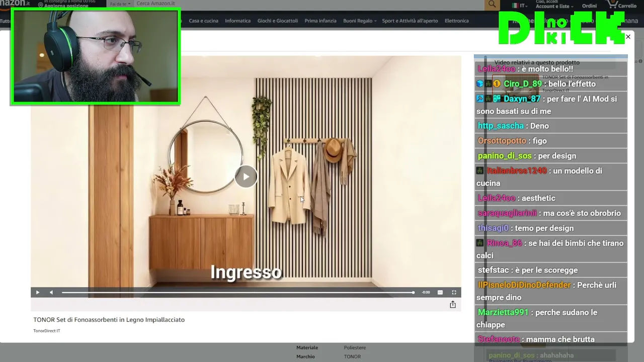Seek along the video progress bar
644x362 pixels.
click(x=238, y=292)
